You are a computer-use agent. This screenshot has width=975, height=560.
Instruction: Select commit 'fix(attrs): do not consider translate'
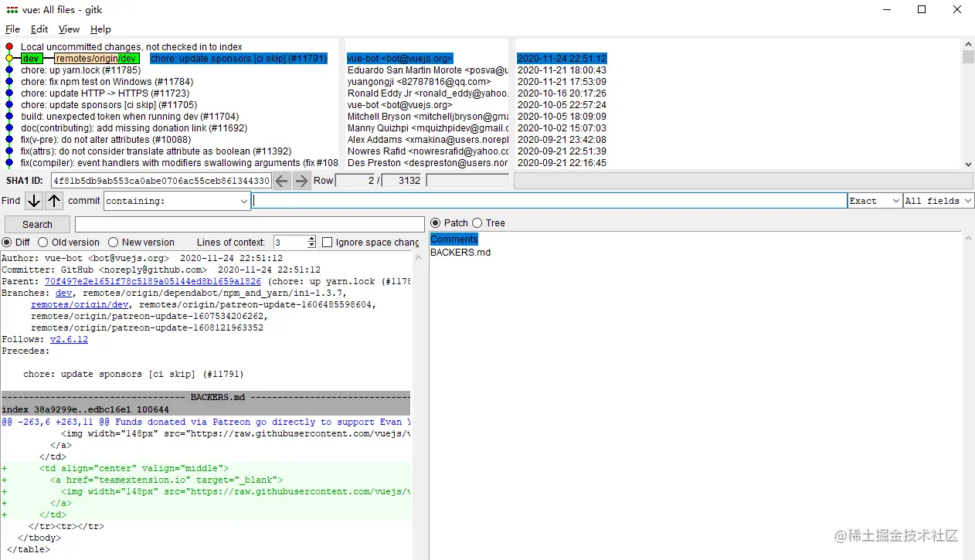tap(156, 151)
